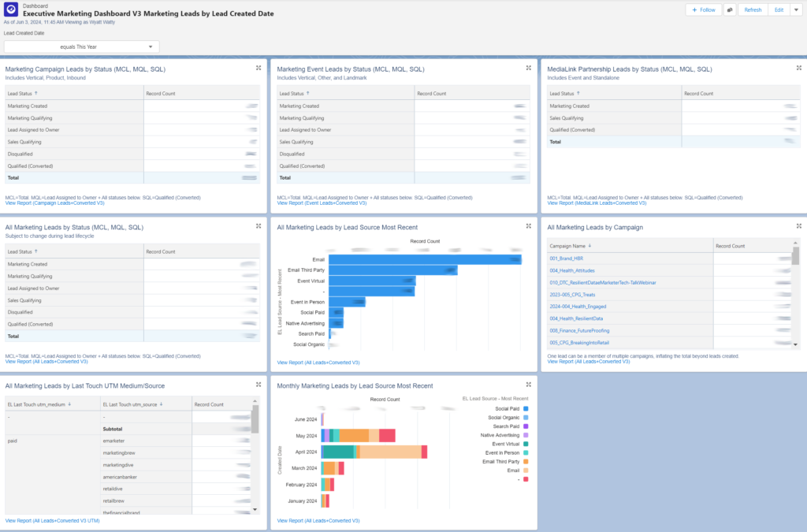Click the Dashboard app icon in the header
The height and width of the screenshot is (532, 807).
(11, 9)
